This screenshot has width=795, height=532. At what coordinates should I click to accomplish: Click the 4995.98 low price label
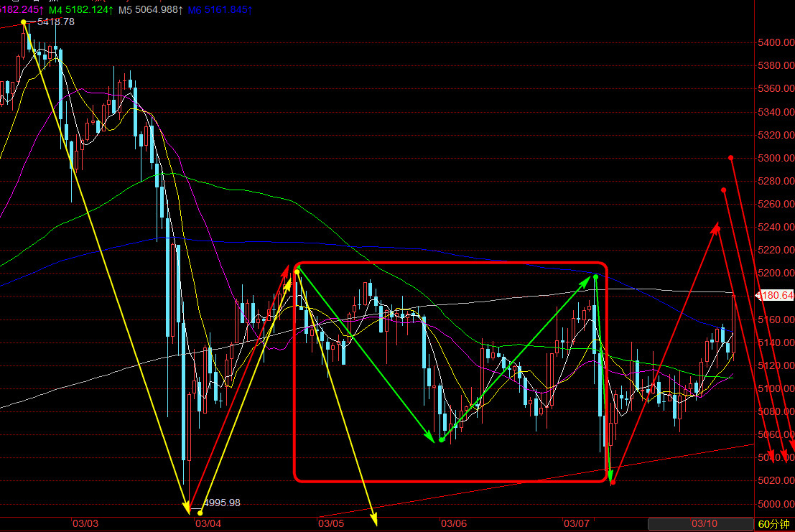tap(222, 503)
